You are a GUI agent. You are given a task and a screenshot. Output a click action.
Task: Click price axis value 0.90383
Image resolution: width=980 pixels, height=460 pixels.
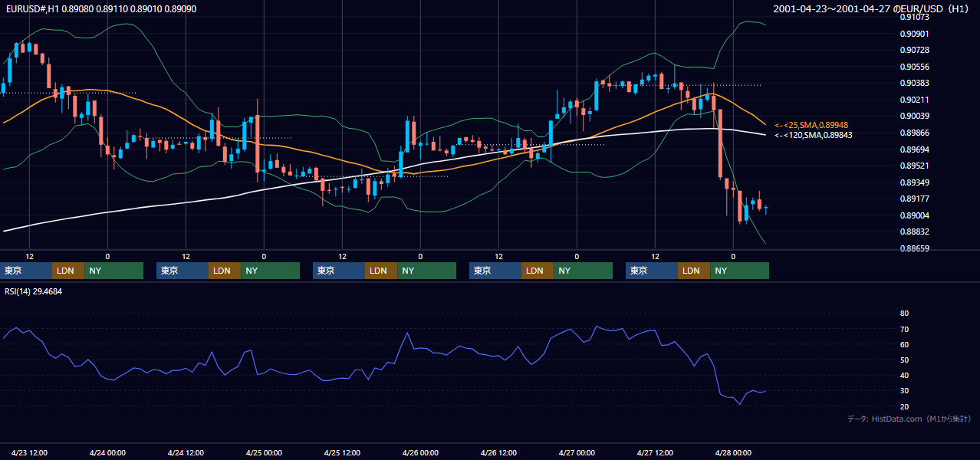click(x=914, y=83)
